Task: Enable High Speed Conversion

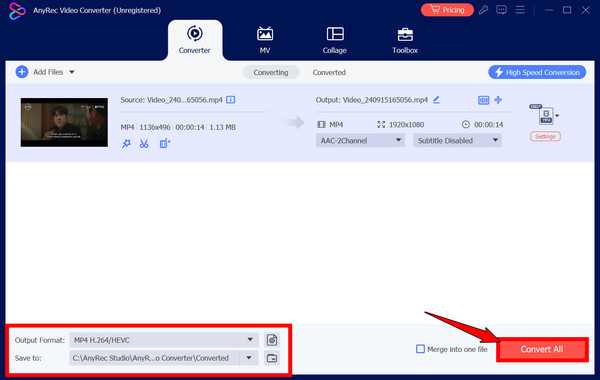Action: tap(537, 72)
